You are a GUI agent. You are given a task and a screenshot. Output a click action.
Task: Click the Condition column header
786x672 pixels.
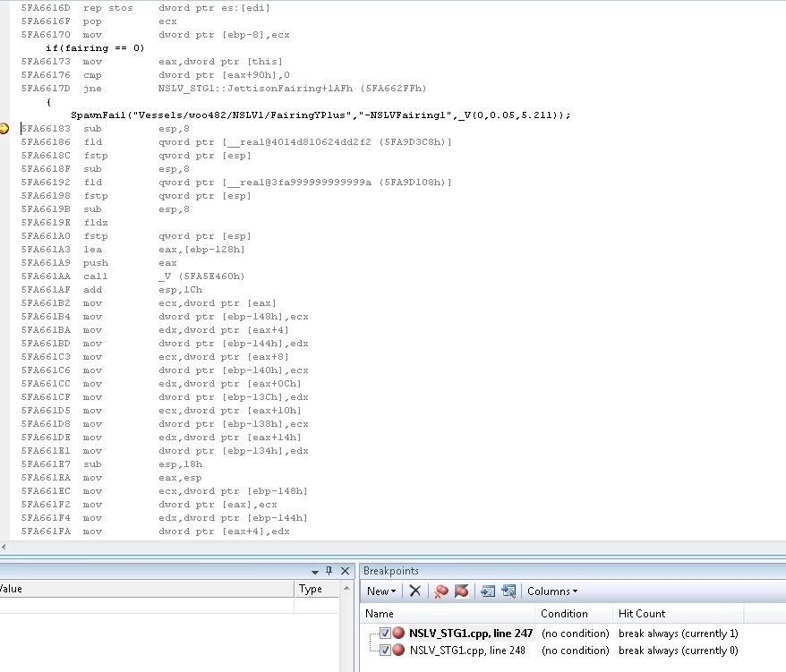point(574,613)
